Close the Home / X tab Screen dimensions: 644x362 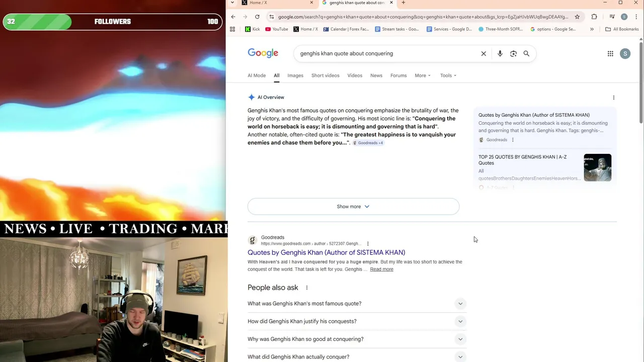(x=311, y=3)
